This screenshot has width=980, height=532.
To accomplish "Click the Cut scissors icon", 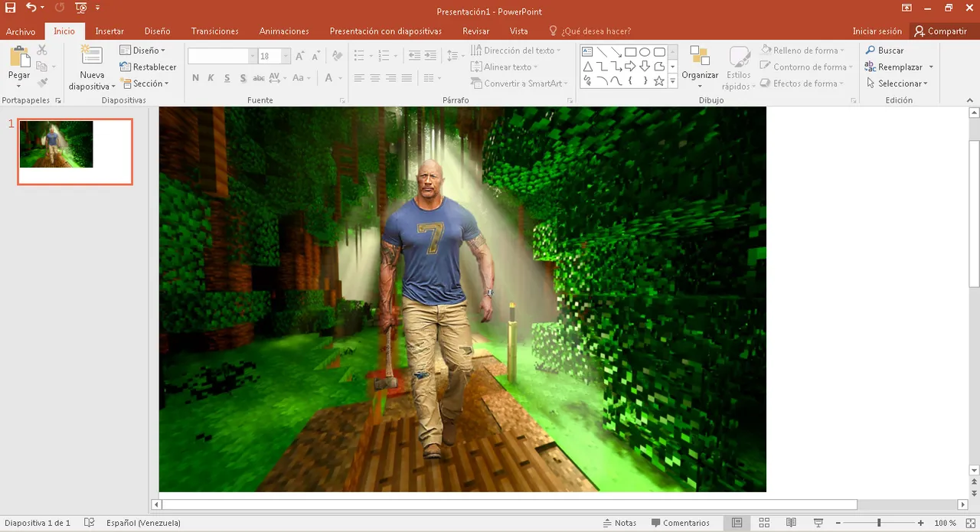I will [x=42, y=51].
